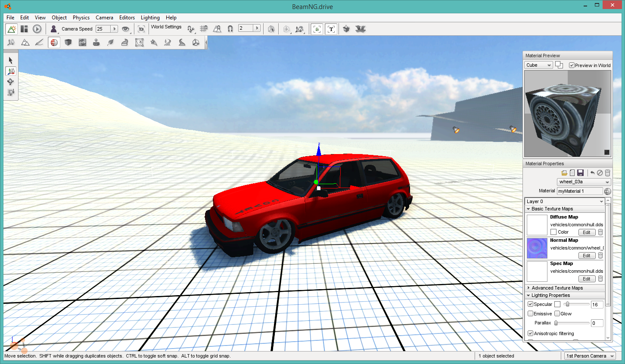The width and height of the screenshot is (625, 364).
Task: Select the Move selection tool
Action: (11, 71)
